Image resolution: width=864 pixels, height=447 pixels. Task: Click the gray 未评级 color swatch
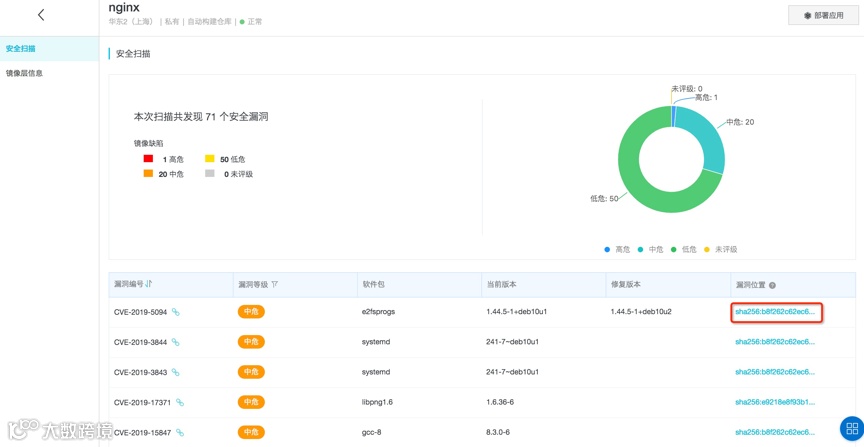coord(209,174)
